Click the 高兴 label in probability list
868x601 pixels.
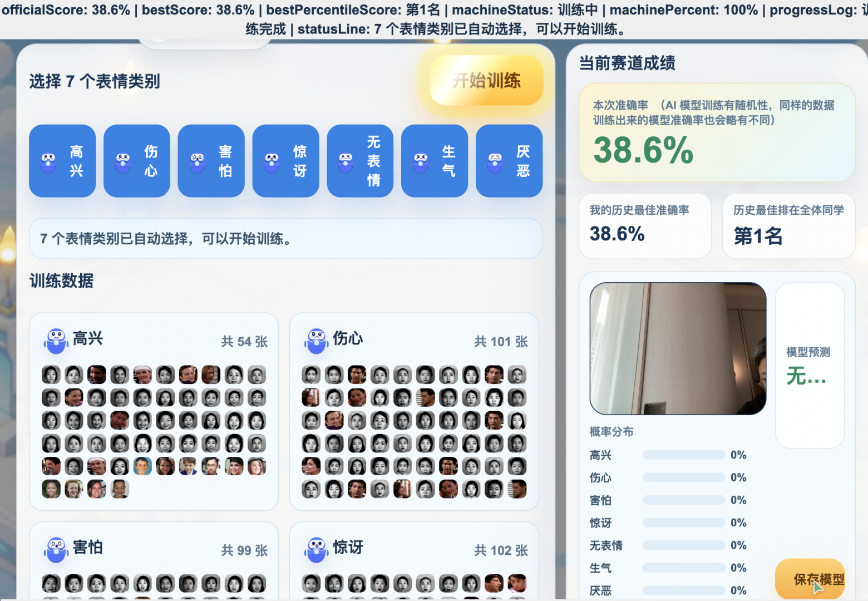[600, 455]
